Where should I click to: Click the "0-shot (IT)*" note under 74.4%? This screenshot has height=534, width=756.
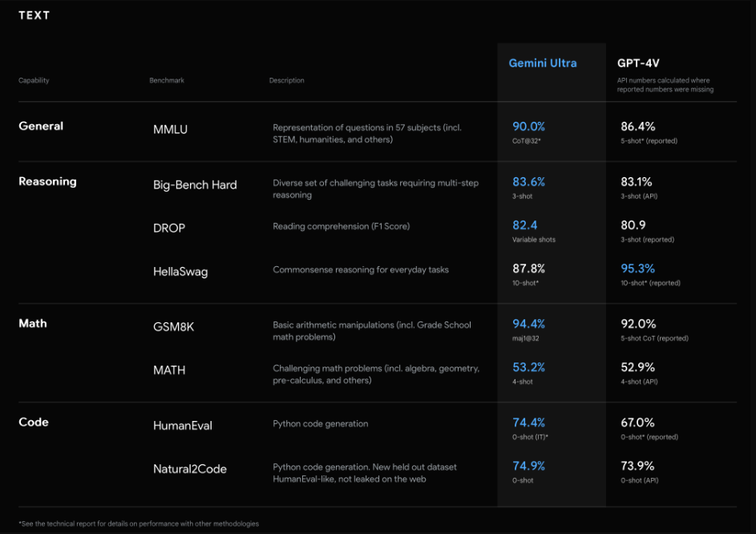click(530, 438)
